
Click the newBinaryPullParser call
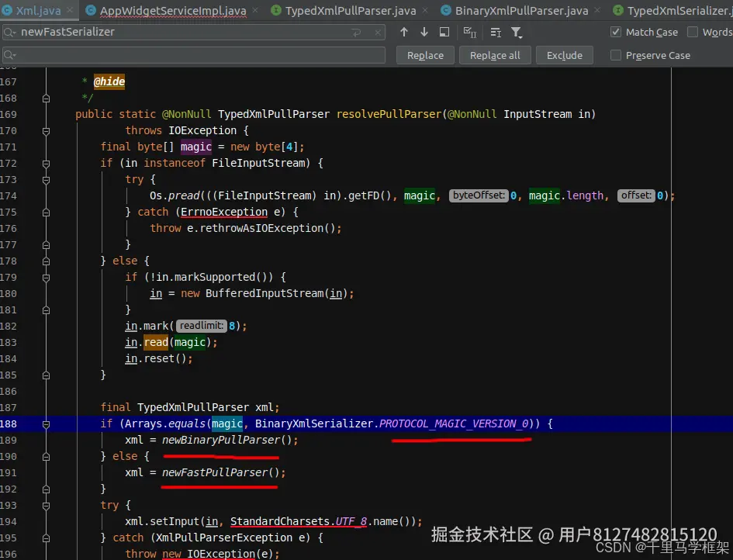tap(220, 440)
